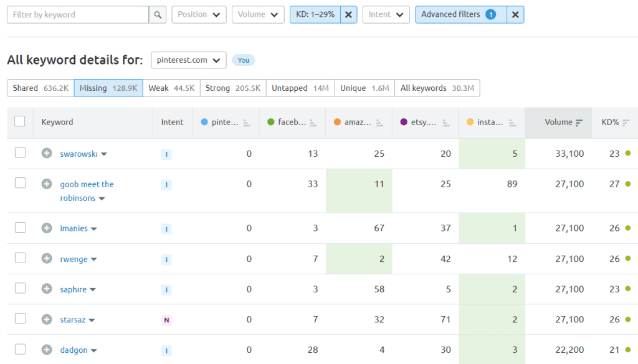Switch to the Untapped 14M tab

coord(300,88)
